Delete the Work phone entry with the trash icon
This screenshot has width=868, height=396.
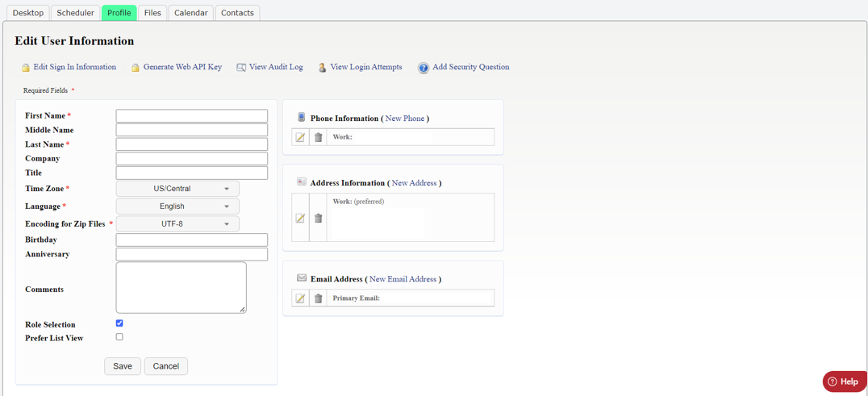[318, 137]
